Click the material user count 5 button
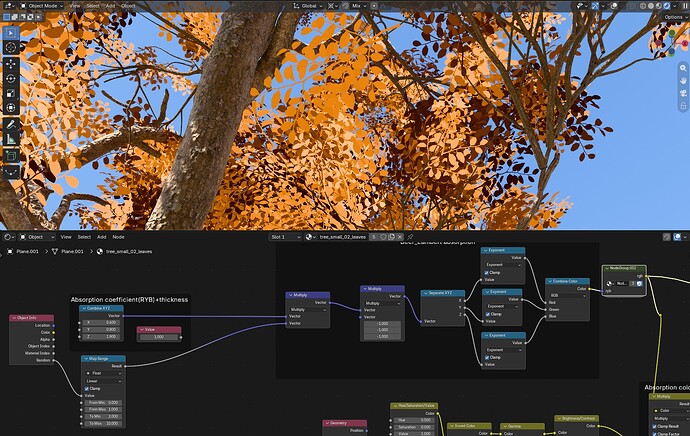The image size is (690, 436). (x=374, y=237)
